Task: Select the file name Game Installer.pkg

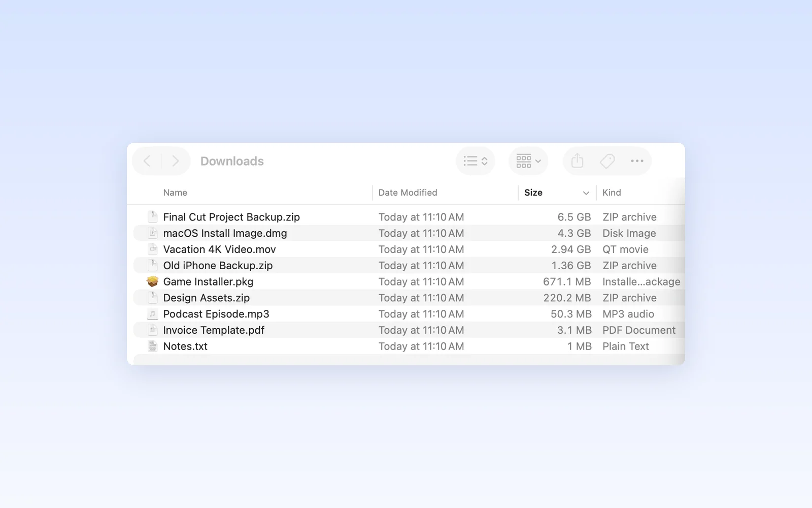Action: point(208,281)
